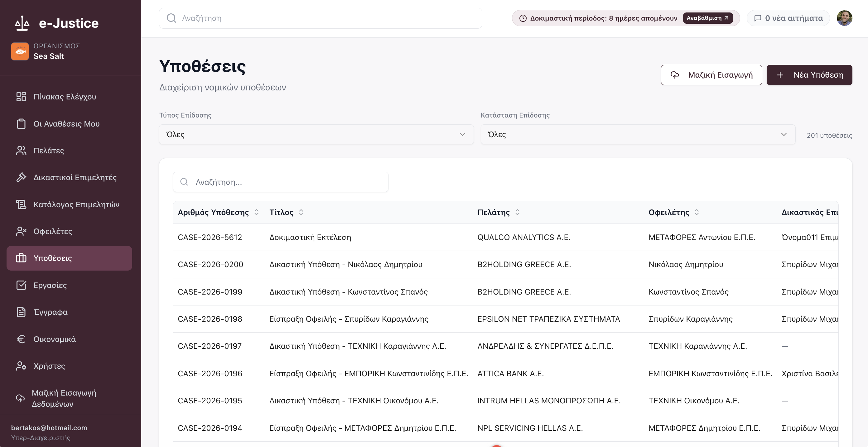This screenshot has height=447, width=868.
Task: Open case CASE-2026-0196
Action: point(210,373)
